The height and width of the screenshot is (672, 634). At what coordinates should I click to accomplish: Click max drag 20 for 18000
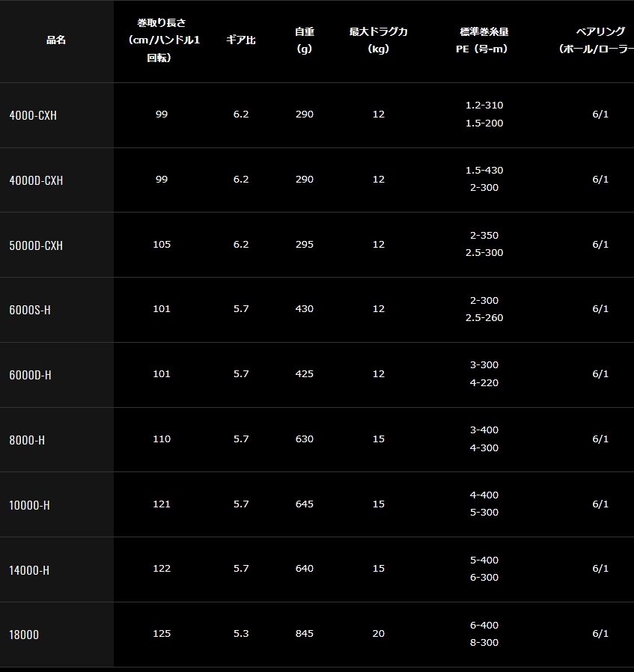pyautogui.click(x=379, y=633)
